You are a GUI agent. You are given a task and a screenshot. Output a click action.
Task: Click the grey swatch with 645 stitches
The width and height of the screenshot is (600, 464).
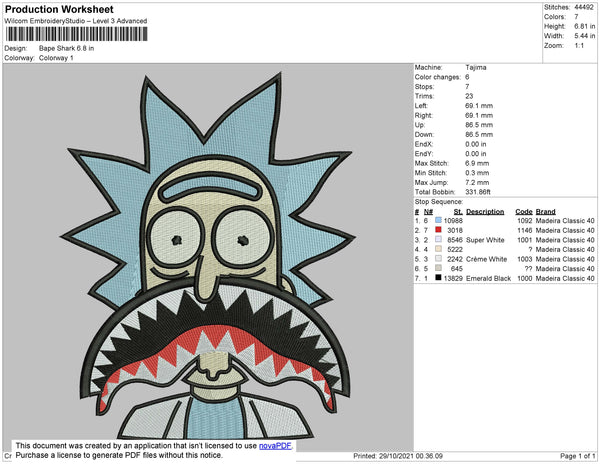(x=438, y=269)
